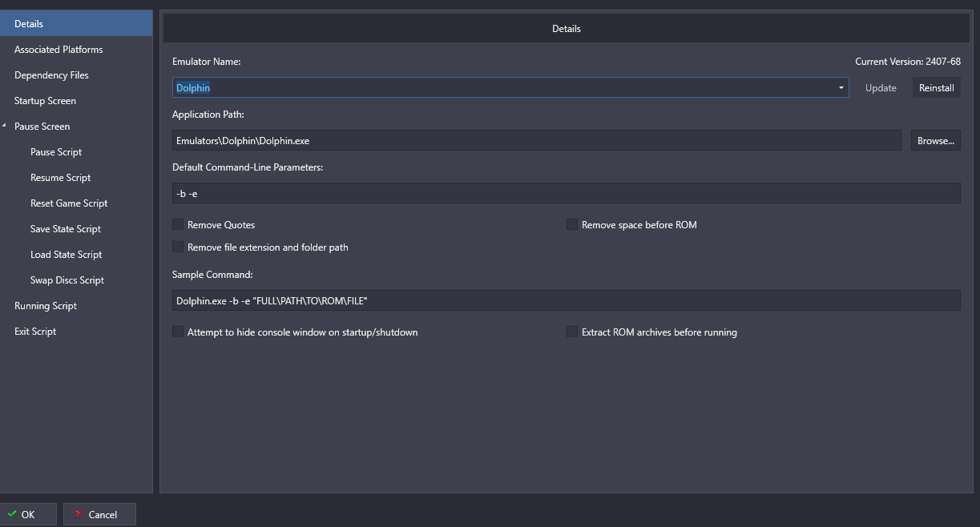Image resolution: width=980 pixels, height=527 pixels.
Task: Enable Extract ROM archives before running
Action: click(x=572, y=332)
